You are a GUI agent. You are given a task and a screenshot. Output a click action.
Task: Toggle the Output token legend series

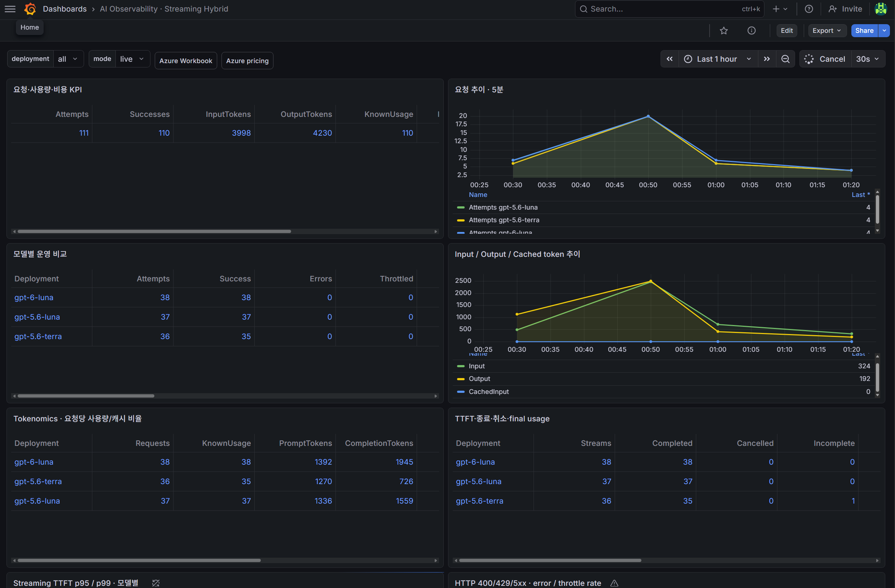(x=479, y=379)
